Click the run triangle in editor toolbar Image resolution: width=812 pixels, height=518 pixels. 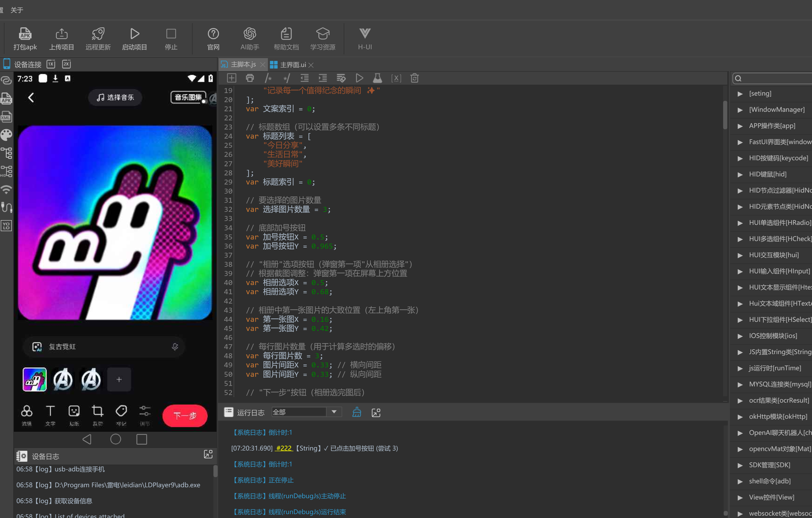coord(359,78)
